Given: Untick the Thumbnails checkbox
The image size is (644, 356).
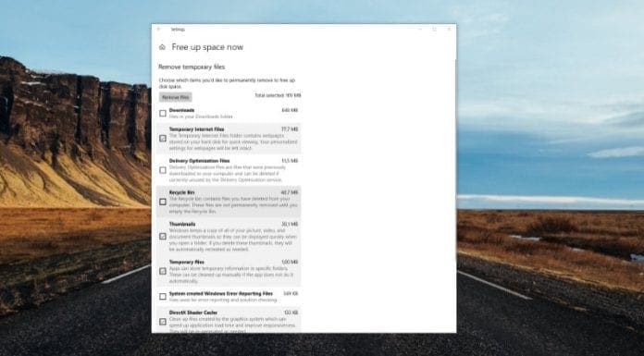Looking at the screenshot, I should pyautogui.click(x=163, y=237).
